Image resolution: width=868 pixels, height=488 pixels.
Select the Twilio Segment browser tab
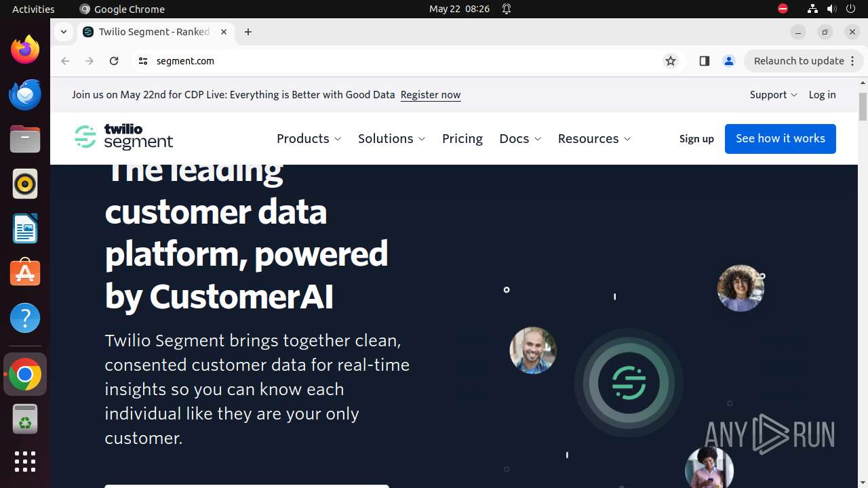pos(156,32)
